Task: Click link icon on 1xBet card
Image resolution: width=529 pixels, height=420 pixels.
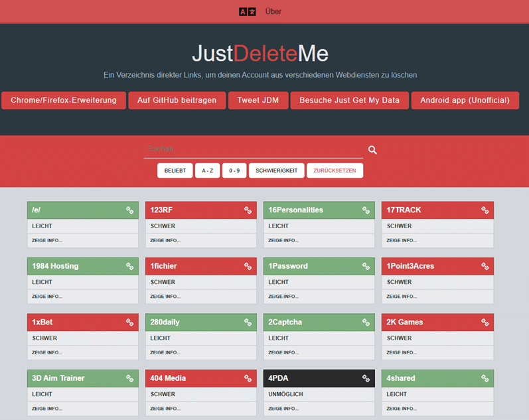Action: point(129,322)
